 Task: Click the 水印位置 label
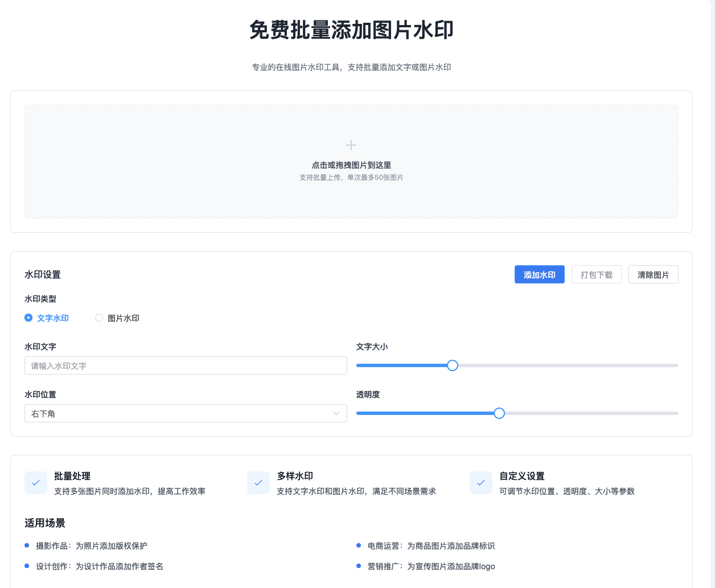click(x=40, y=394)
